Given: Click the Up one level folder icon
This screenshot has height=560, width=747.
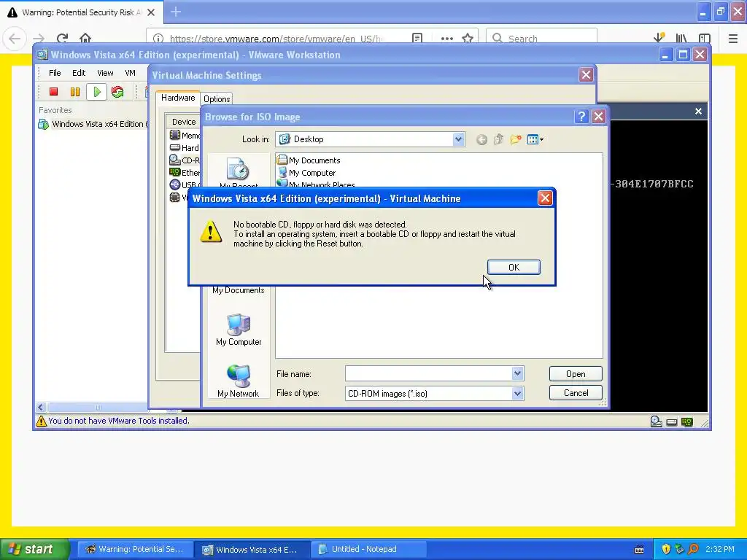Looking at the screenshot, I should (x=498, y=139).
